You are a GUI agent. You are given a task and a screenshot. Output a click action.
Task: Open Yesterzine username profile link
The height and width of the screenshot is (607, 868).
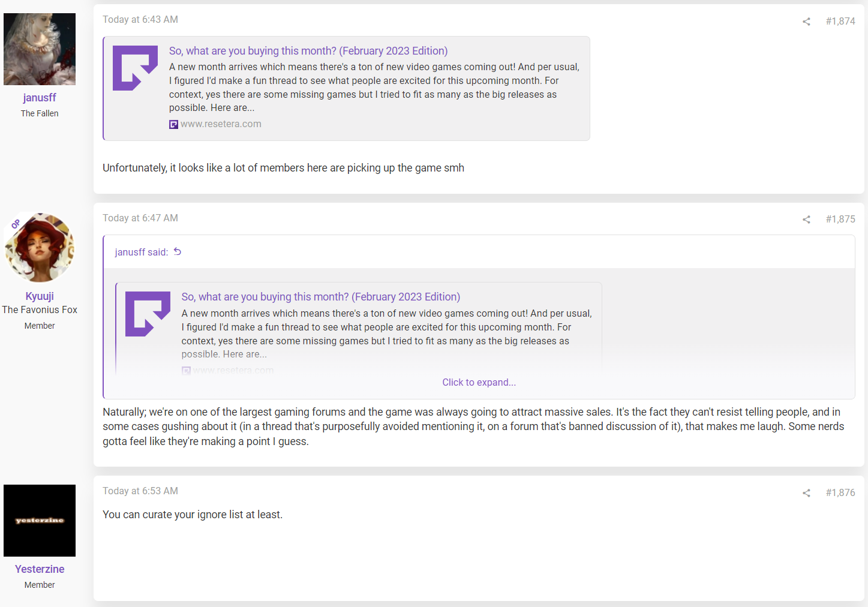point(40,569)
